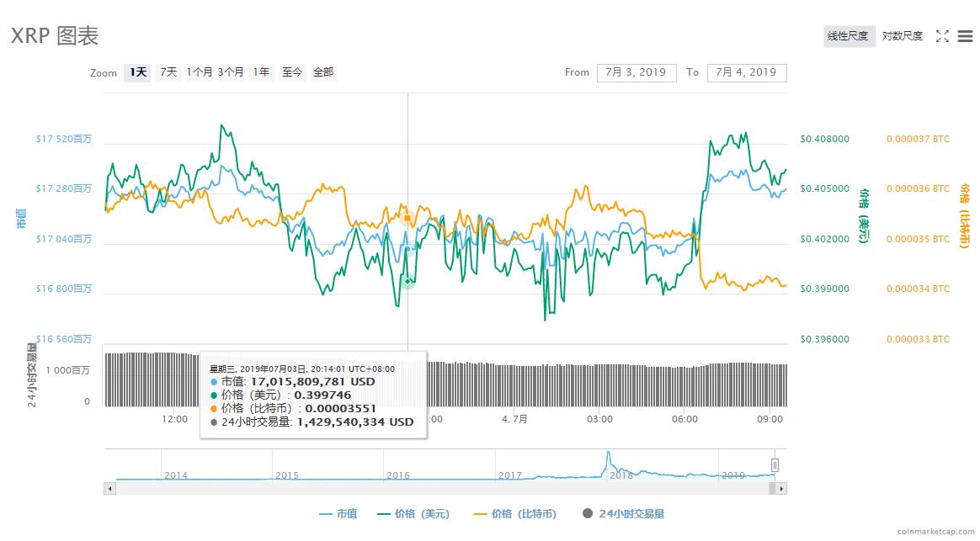Select the 1个月 zoom range
980x541 pixels.
pyautogui.click(x=200, y=72)
